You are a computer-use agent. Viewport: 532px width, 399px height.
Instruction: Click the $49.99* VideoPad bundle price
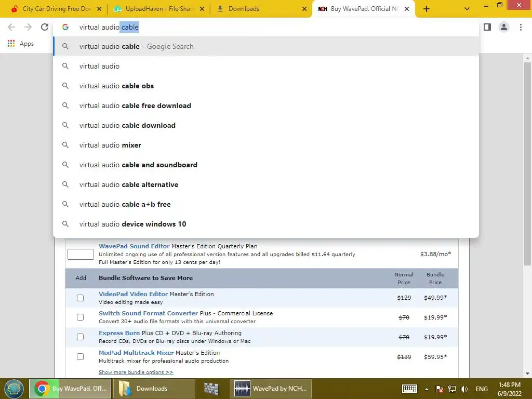pos(435,298)
